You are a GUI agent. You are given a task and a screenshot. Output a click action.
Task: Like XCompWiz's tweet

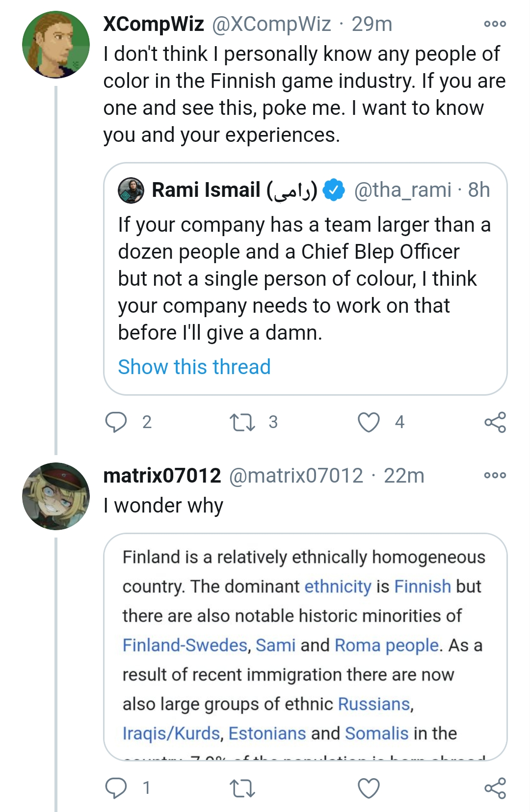tap(369, 422)
